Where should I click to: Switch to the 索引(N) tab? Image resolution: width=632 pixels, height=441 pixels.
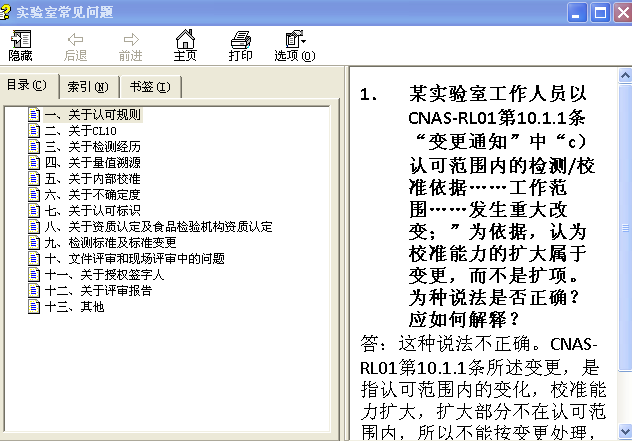coord(88,87)
